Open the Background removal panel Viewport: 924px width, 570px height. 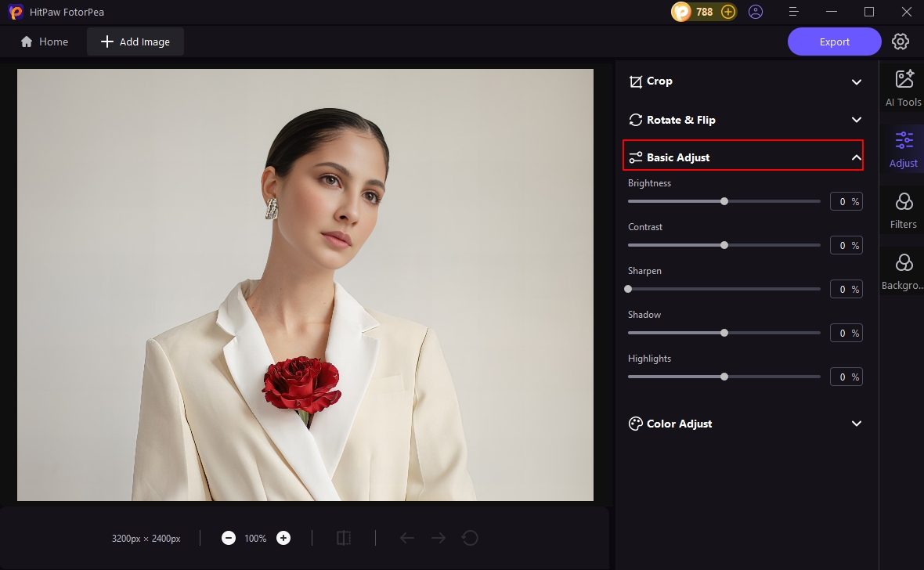(x=903, y=269)
